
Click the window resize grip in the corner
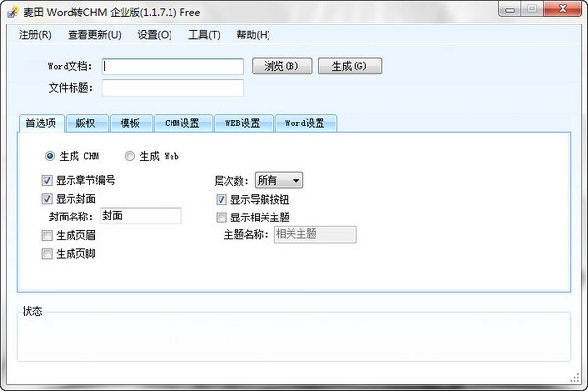574,378
